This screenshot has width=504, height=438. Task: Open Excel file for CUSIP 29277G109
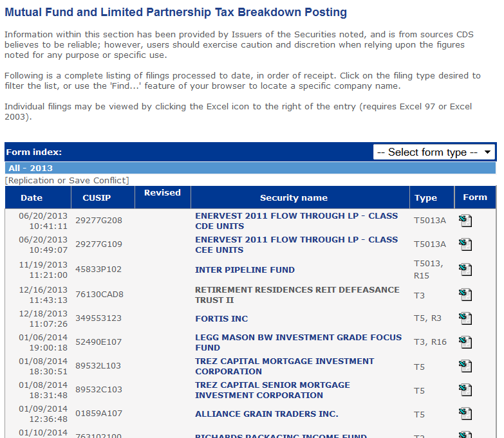tap(465, 244)
